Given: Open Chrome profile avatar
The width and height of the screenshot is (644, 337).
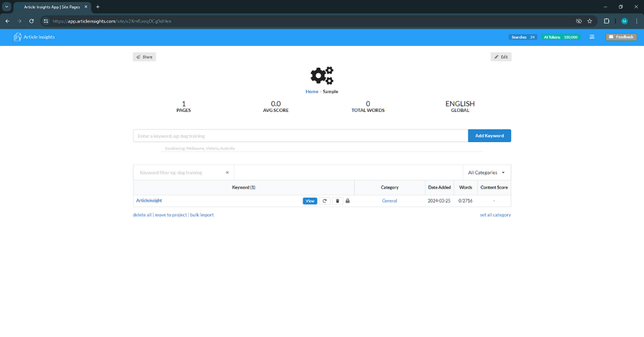Looking at the screenshot, I should point(625,21).
